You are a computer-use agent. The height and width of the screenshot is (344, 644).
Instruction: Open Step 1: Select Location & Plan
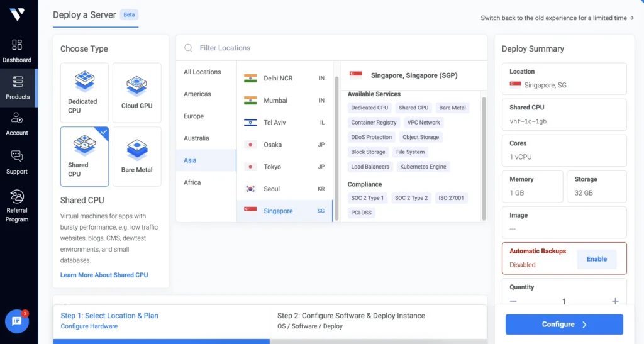tap(162, 321)
